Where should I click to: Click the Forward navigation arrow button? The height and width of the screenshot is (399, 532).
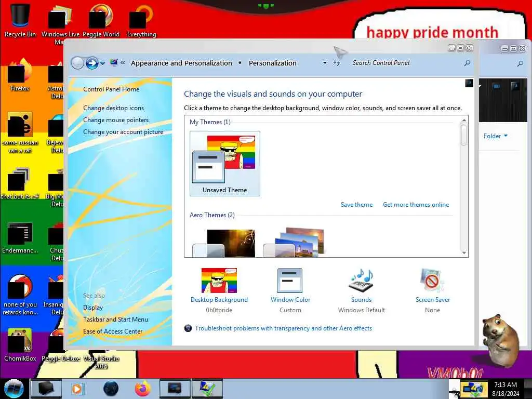coord(92,63)
